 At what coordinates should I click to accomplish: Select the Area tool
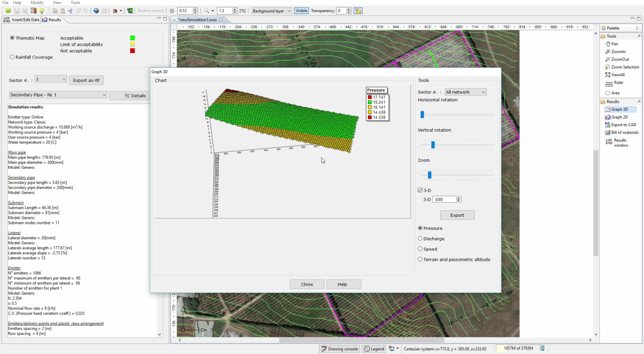[615, 93]
